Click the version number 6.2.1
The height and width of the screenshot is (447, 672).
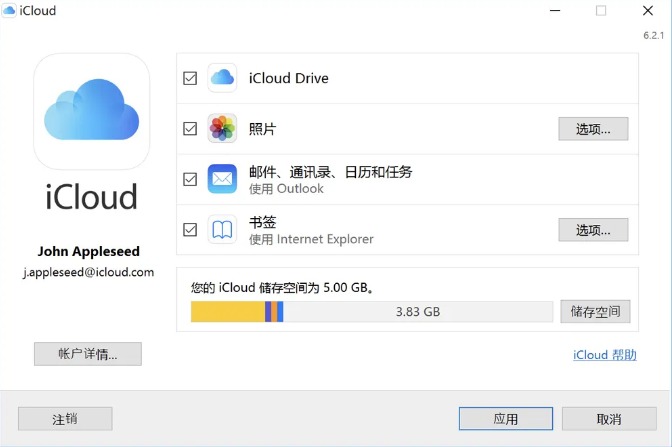[654, 35]
